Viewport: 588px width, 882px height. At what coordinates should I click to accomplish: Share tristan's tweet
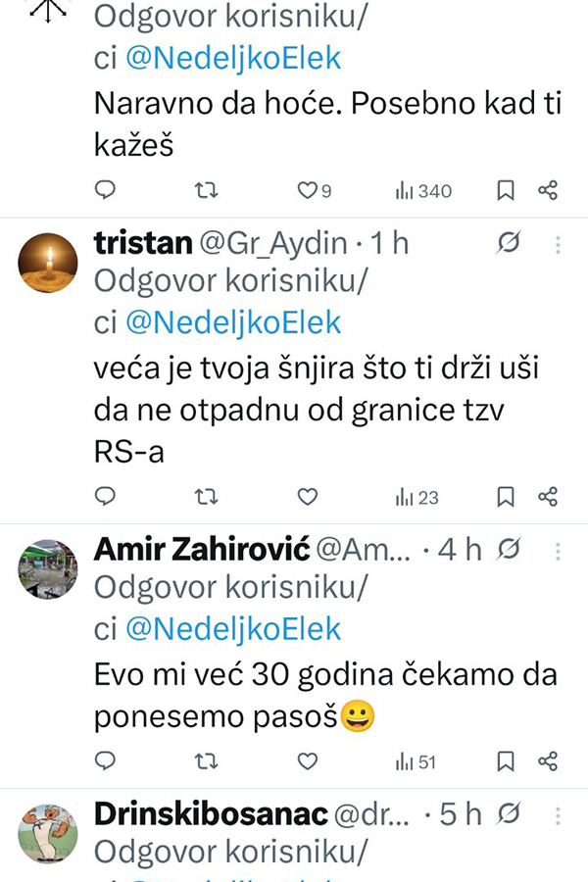pos(549,497)
